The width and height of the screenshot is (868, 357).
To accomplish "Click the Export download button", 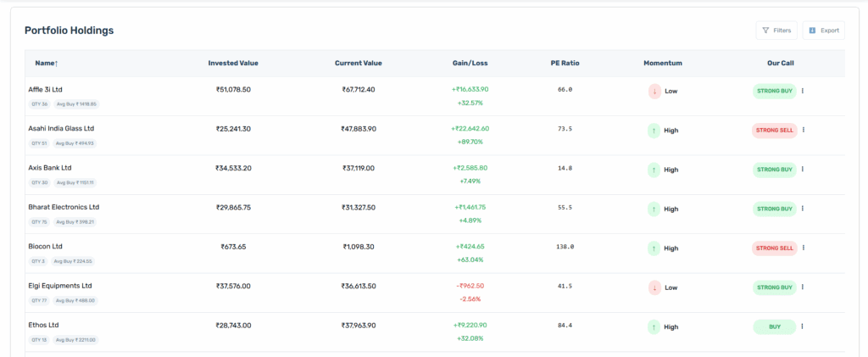I will pos(823,31).
